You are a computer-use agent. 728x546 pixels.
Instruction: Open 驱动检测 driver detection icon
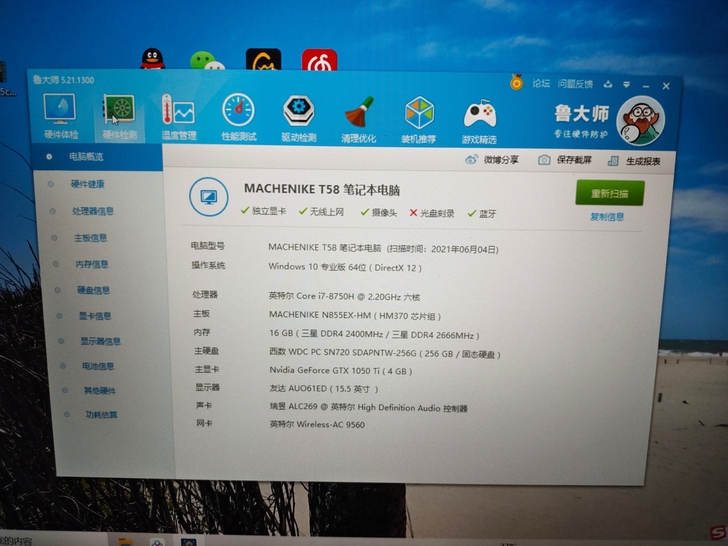(x=298, y=113)
